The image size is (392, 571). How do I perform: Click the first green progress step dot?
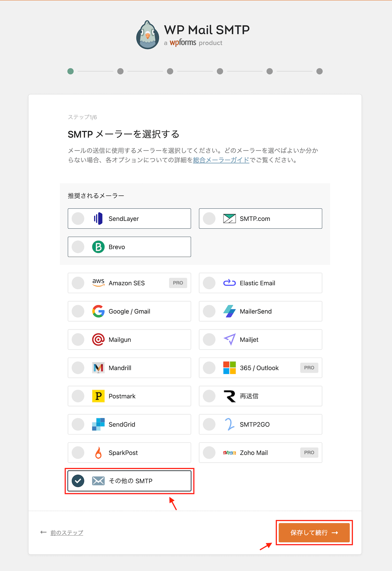click(71, 71)
